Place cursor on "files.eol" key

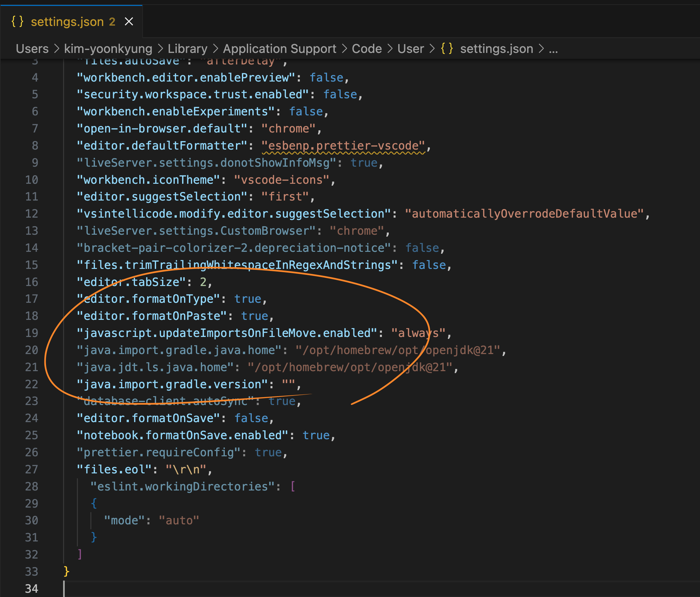click(114, 470)
